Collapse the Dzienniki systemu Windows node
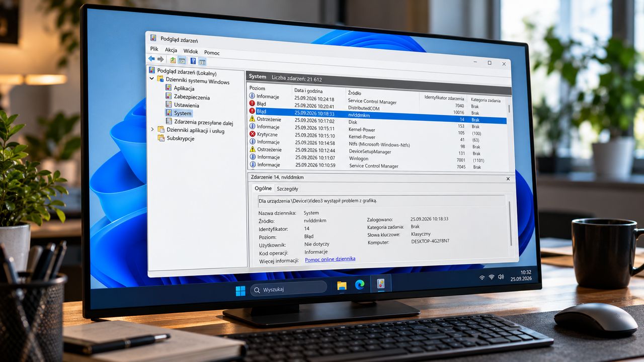644x362 pixels. [152, 79]
